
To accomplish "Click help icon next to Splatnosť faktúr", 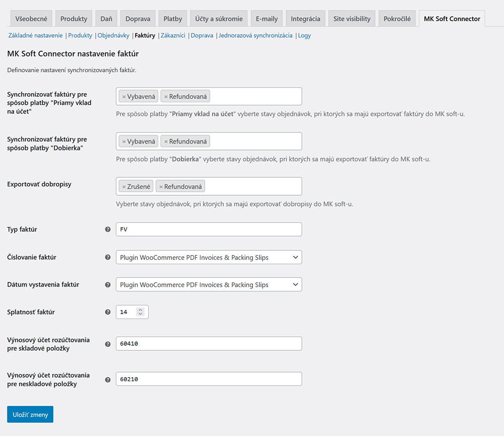I will [x=107, y=312].
